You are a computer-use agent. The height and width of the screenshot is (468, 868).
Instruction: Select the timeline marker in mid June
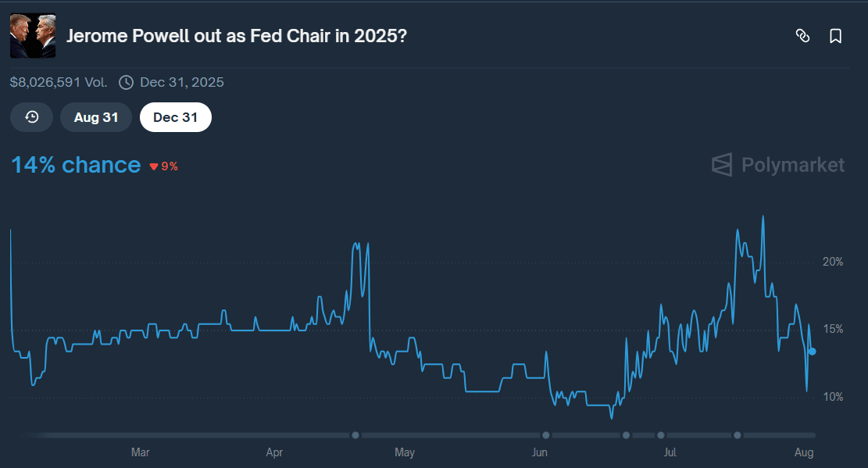627,435
